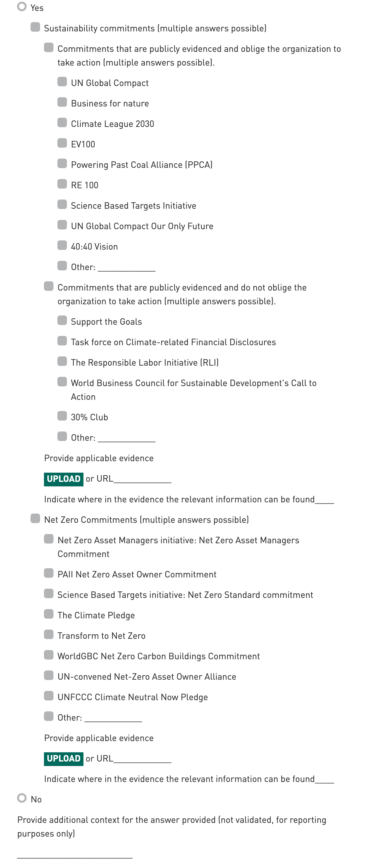Enable the Business for nature option
The image size is (373, 868).
click(x=62, y=102)
